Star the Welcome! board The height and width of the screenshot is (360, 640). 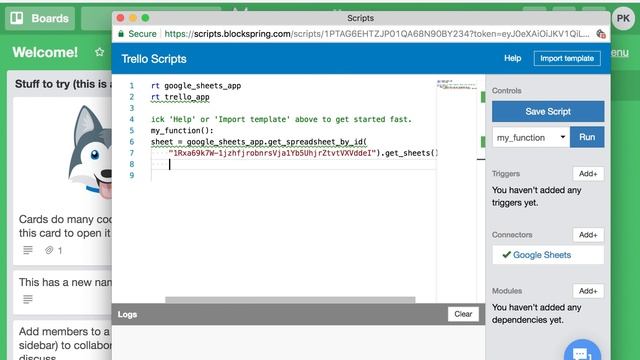point(99,52)
